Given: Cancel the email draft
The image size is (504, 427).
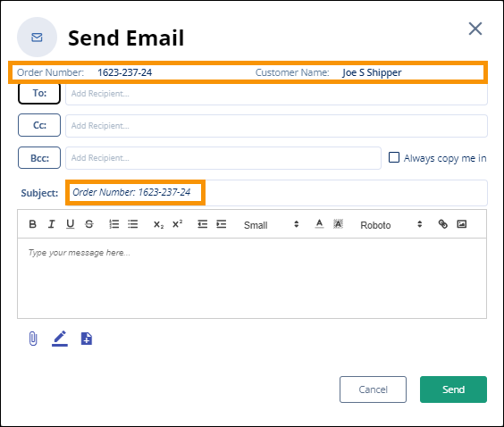Looking at the screenshot, I should pos(373,389).
